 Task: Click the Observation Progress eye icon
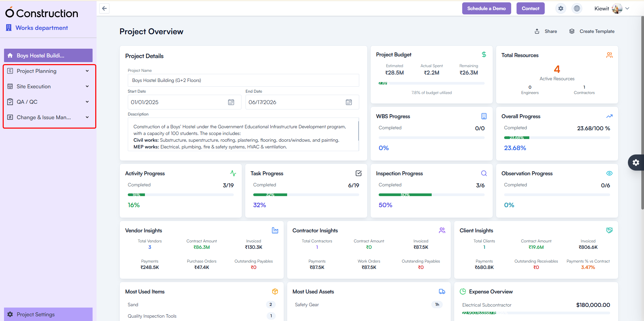[609, 173]
